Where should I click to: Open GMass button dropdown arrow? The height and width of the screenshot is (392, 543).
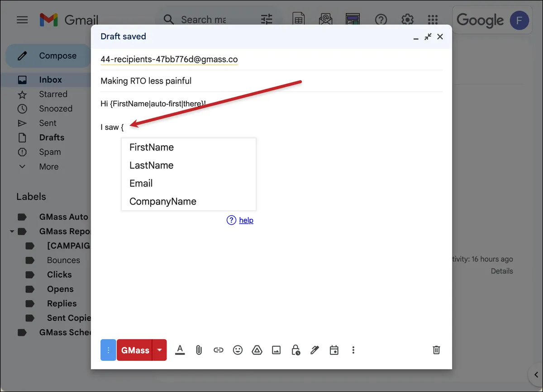coord(159,350)
